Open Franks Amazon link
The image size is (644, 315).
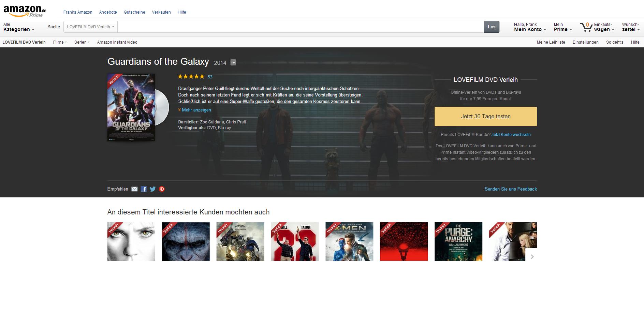pyautogui.click(x=78, y=12)
